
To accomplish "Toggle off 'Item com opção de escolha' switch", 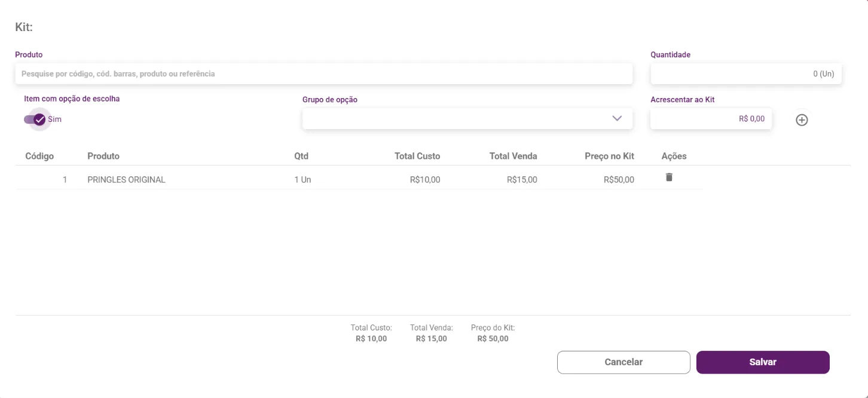I will pyautogui.click(x=35, y=120).
